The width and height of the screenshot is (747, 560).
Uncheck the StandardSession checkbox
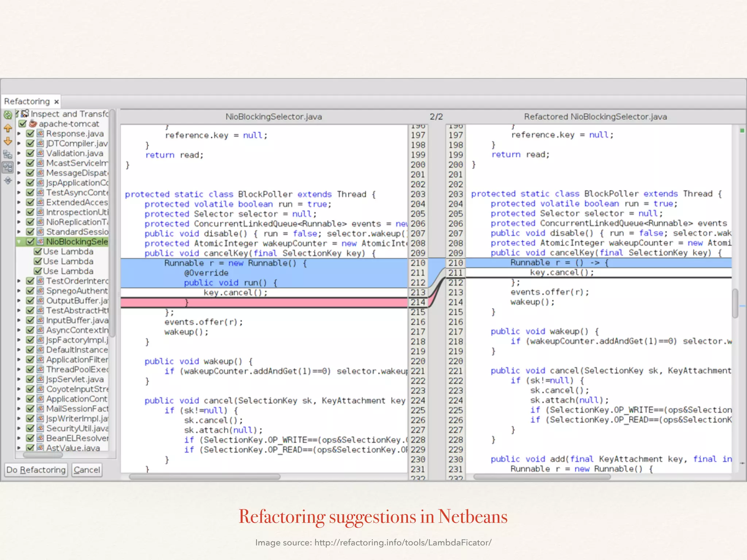point(30,232)
